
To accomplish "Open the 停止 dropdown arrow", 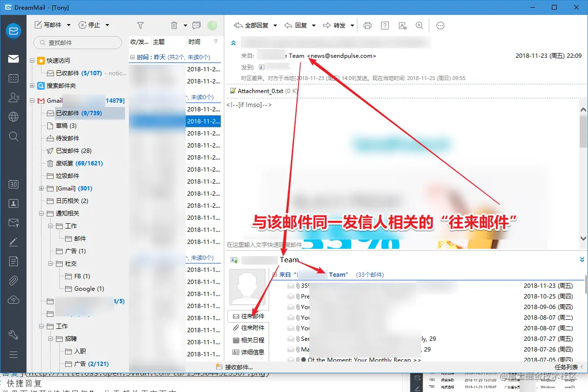I will pyautogui.click(x=107, y=25).
